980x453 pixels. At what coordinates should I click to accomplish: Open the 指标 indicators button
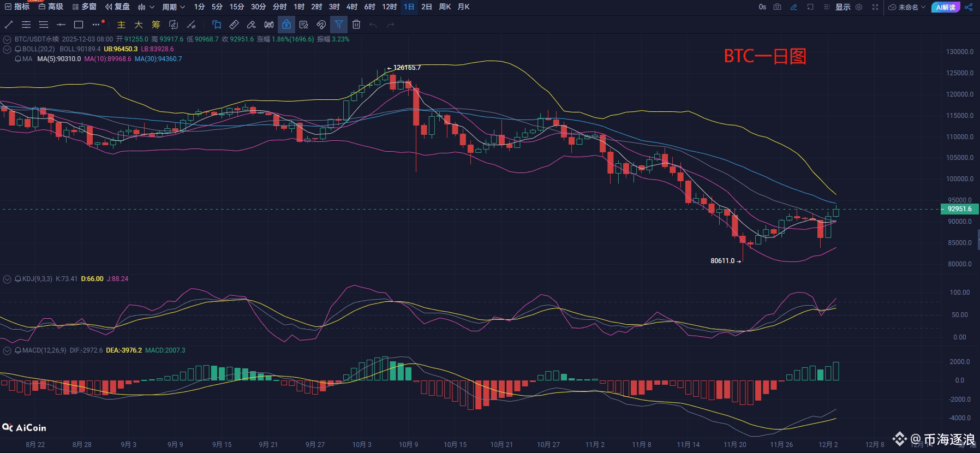[17, 7]
